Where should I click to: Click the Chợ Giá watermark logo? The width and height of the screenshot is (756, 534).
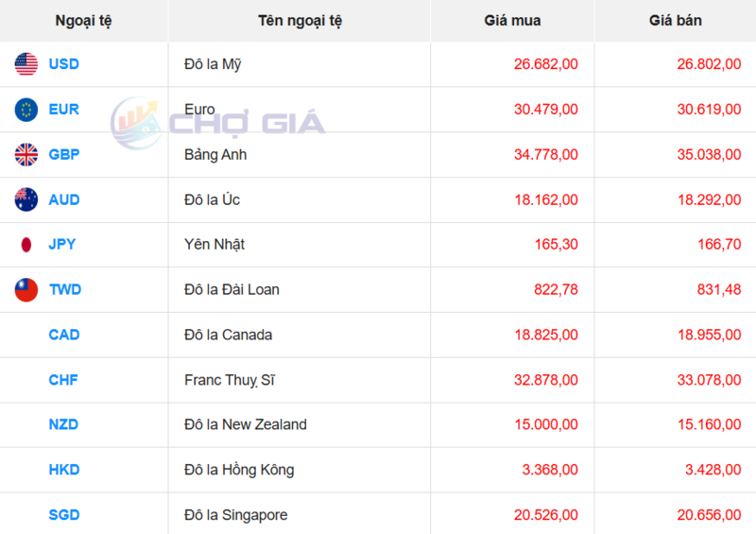click(x=218, y=123)
